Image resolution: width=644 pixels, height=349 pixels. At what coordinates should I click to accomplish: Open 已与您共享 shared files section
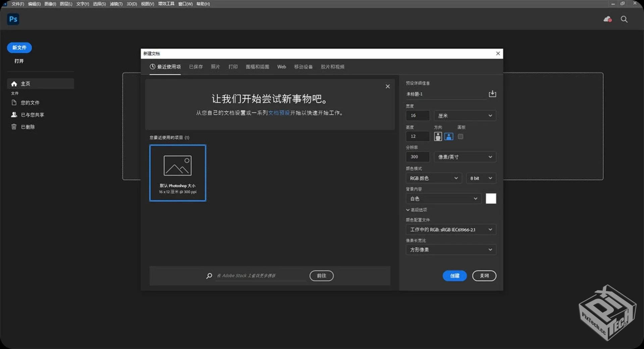pos(32,114)
